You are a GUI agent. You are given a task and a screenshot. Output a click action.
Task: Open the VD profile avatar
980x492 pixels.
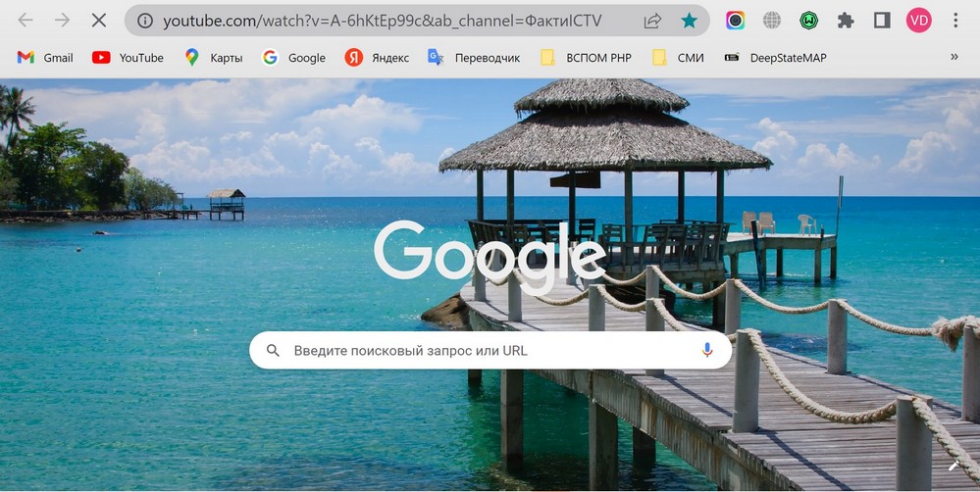point(919,21)
